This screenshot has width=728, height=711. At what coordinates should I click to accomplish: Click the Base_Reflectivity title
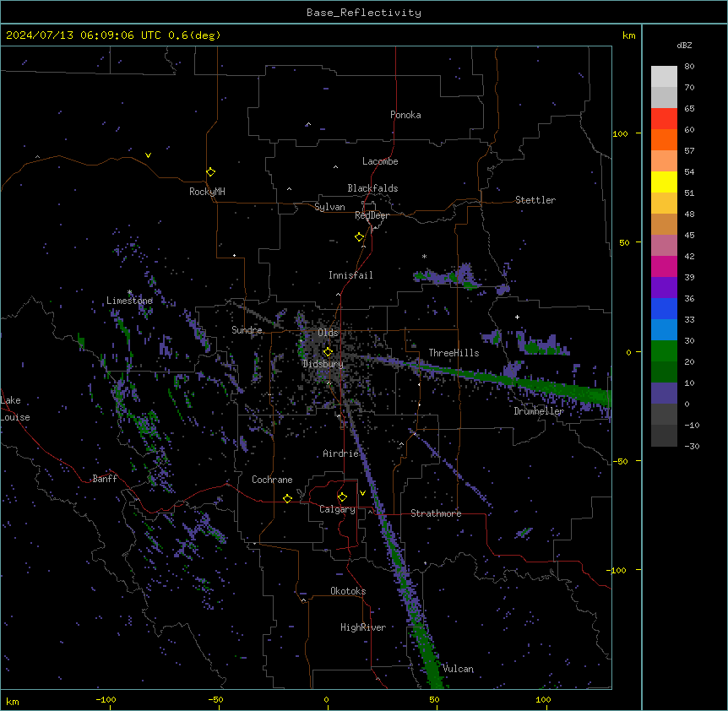coord(364,13)
